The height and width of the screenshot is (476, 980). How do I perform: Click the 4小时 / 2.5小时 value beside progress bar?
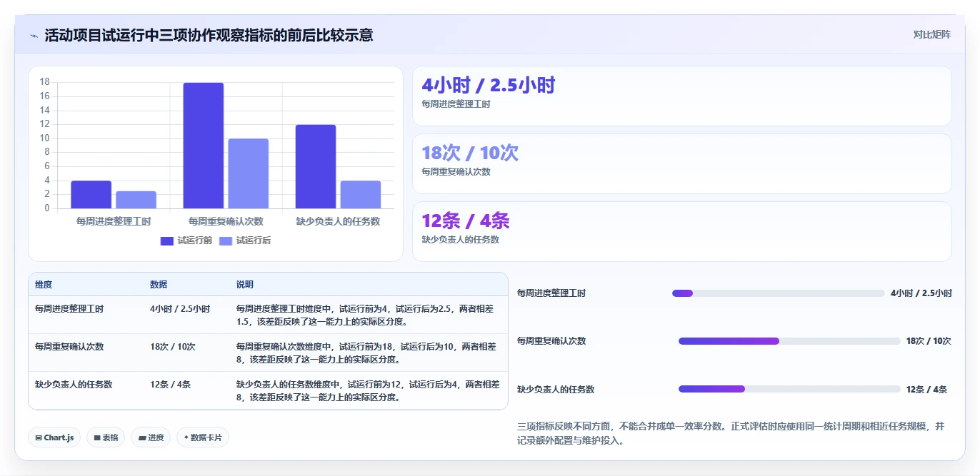click(x=921, y=293)
